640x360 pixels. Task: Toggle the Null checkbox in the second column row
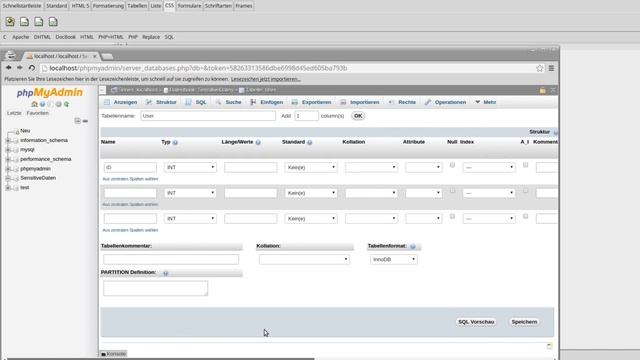tap(452, 191)
